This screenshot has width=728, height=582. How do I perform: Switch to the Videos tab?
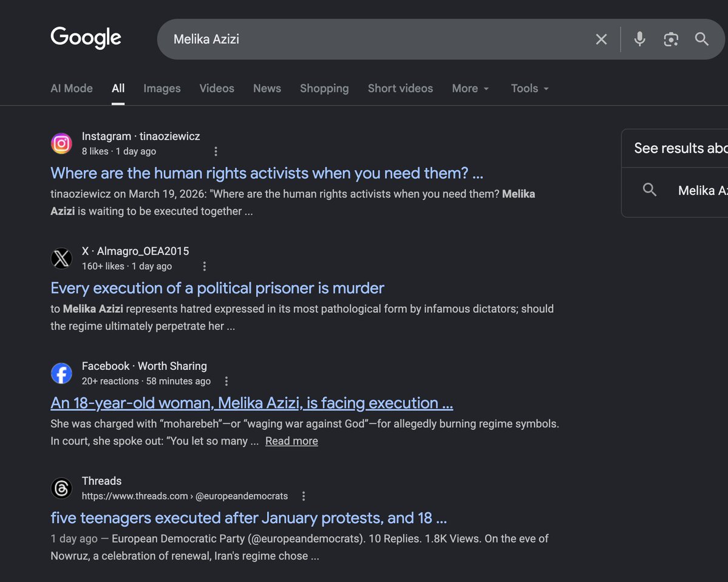click(217, 88)
